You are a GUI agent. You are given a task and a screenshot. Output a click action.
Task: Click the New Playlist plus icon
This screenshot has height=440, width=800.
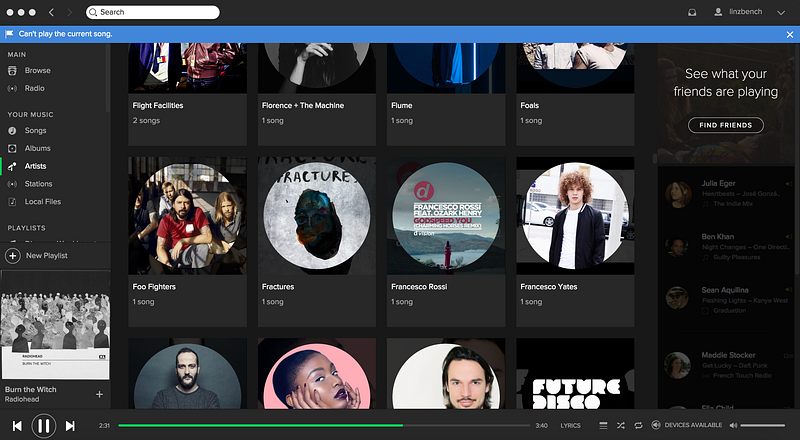point(13,256)
